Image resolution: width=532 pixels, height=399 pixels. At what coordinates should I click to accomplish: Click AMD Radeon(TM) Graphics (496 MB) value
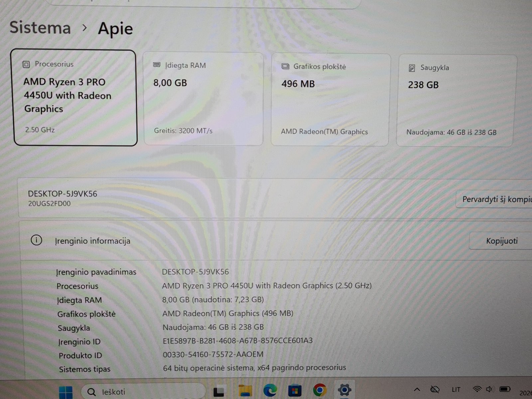[228, 313]
